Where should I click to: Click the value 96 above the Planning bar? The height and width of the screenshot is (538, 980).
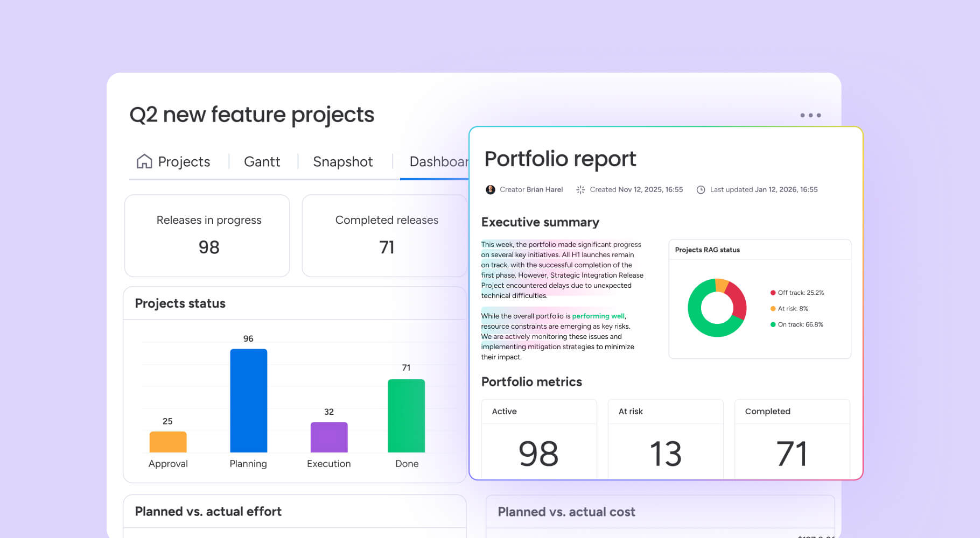[248, 338]
